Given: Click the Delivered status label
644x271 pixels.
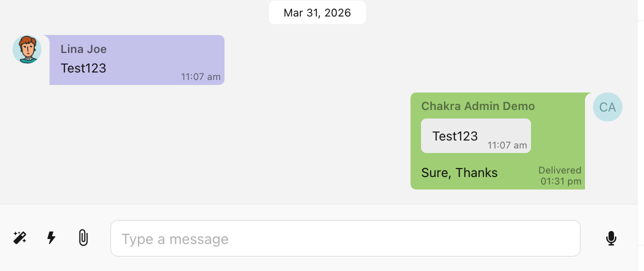Looking at the screenshot, I should click(559, 170).
